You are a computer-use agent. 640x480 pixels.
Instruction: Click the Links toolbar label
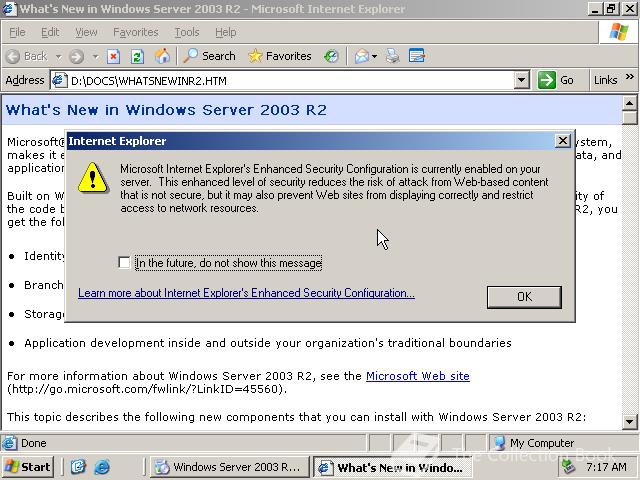coord(605,80)
